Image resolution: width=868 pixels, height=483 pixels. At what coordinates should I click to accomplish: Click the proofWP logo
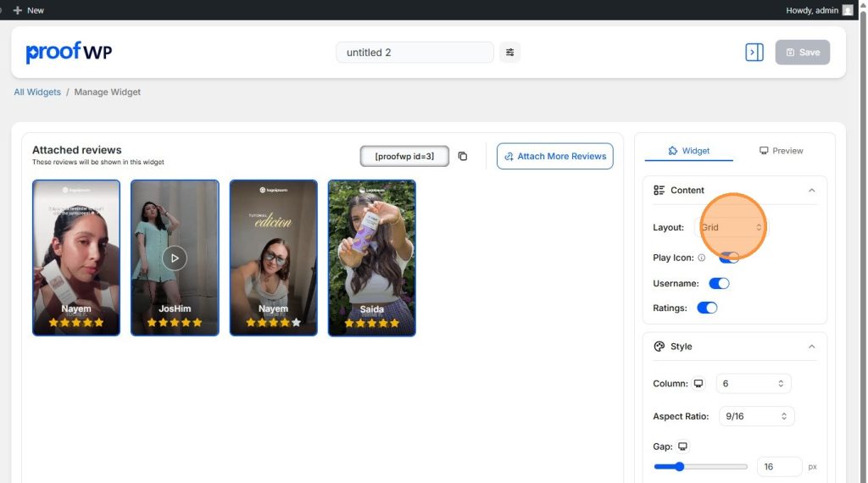click(x=69, y=52)
